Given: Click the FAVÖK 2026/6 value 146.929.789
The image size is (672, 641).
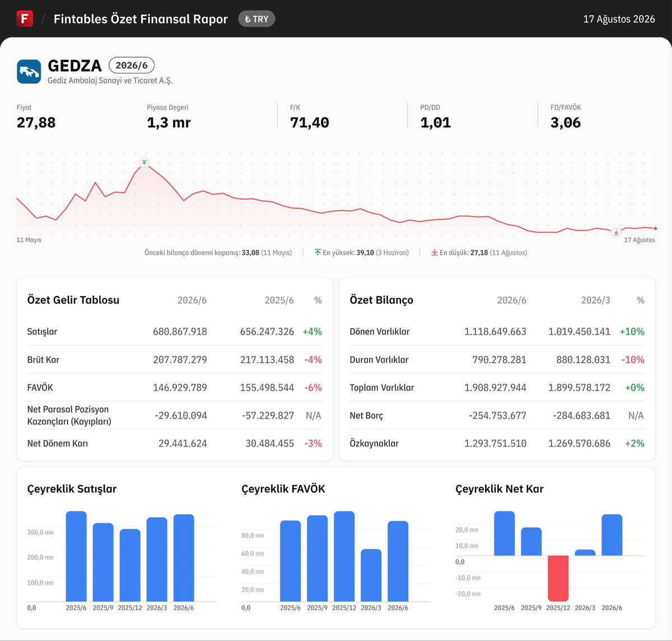Looking at the screenshot, I should pos(180,387).
